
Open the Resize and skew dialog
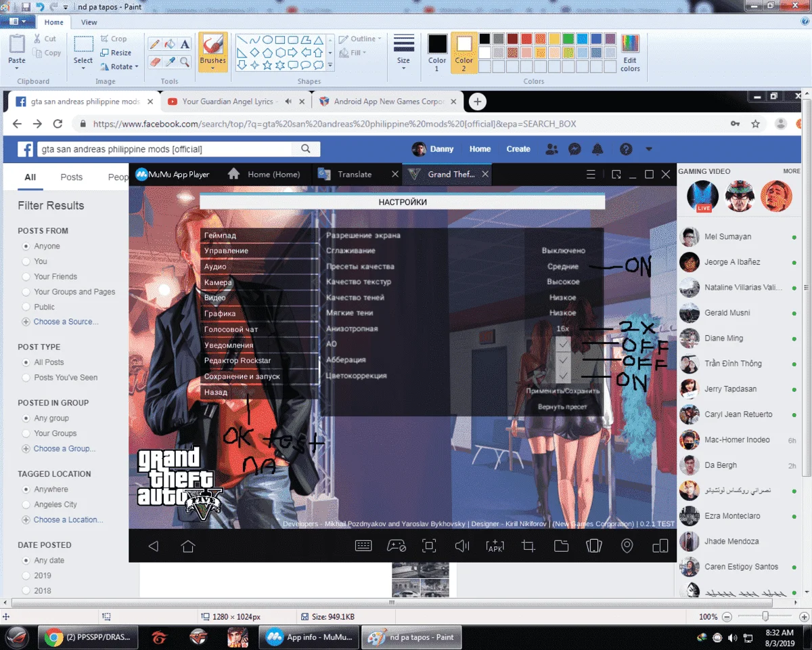coord(115,53)
